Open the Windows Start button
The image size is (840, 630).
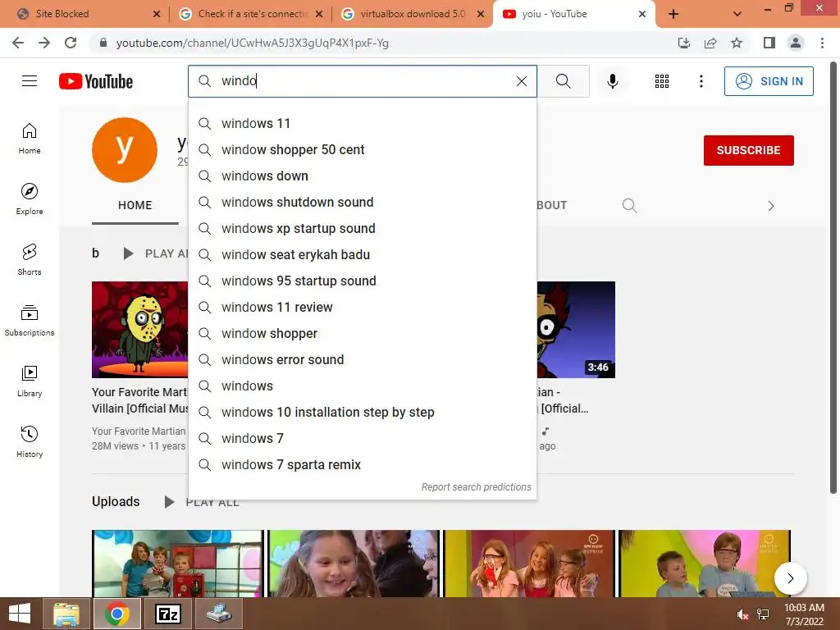[x=20, y=614]
